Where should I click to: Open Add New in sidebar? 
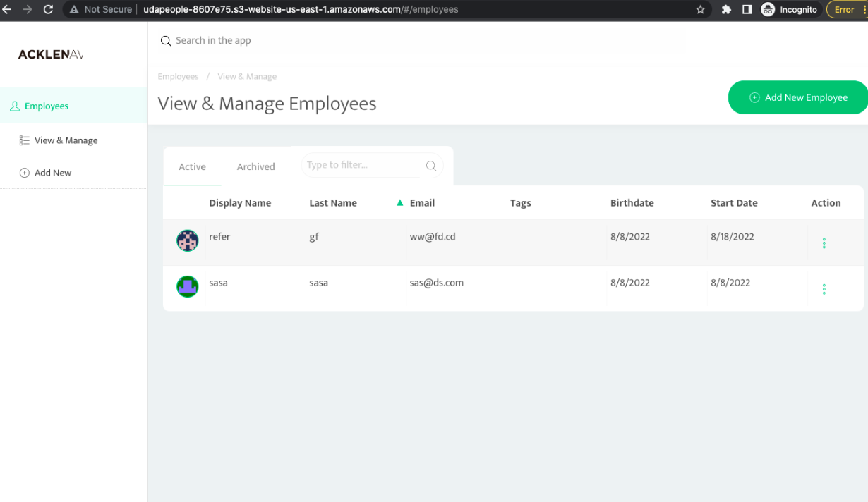pyautogui.click(x=53, y=173)
